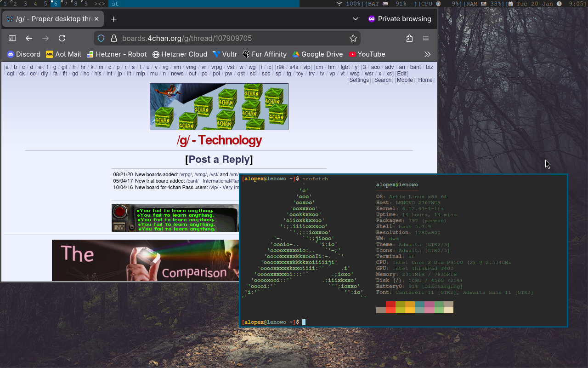Click the /vmg/ link in the news
Image resolution: width=588 pixels, height=368 pixels.
click(x=200, y=175)
